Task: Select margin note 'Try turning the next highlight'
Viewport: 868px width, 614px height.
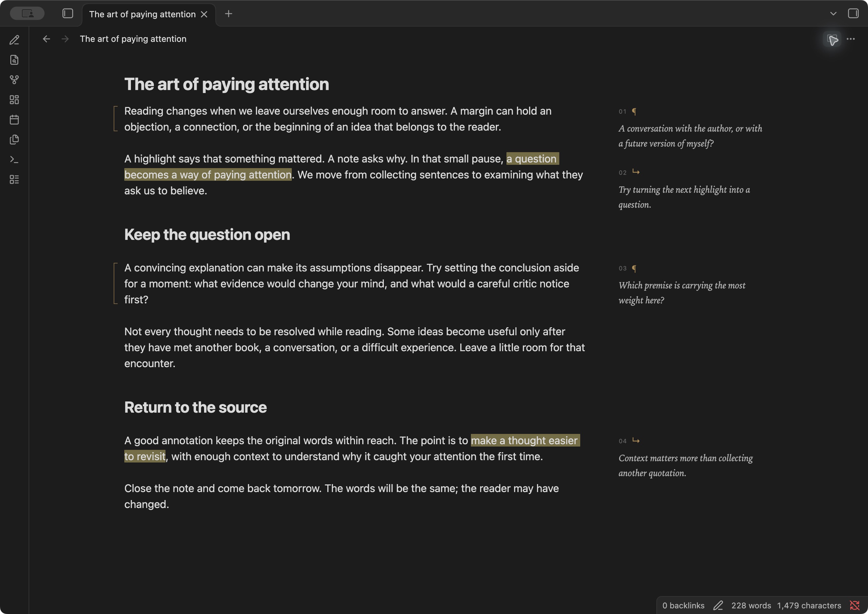Action: 684,197
